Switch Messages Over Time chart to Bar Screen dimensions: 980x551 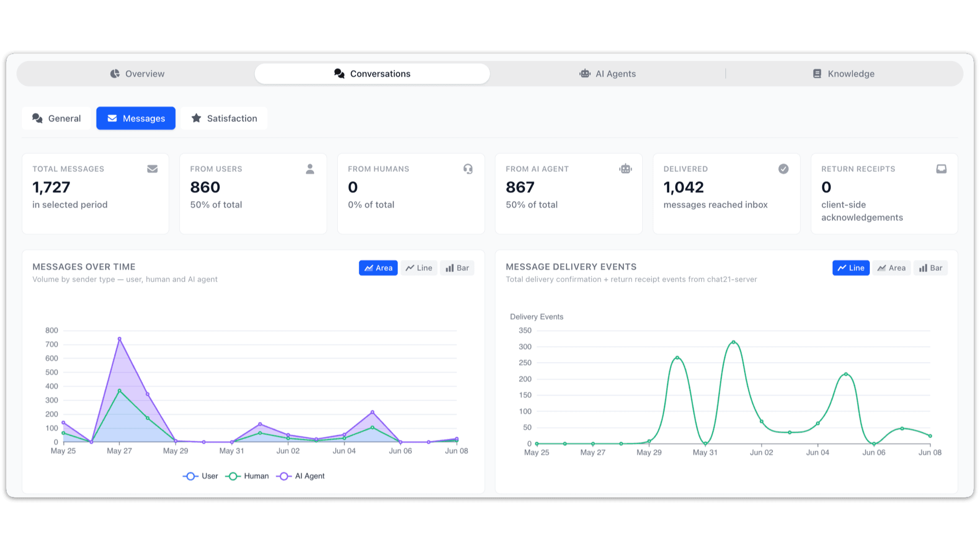tap(457, 268)
